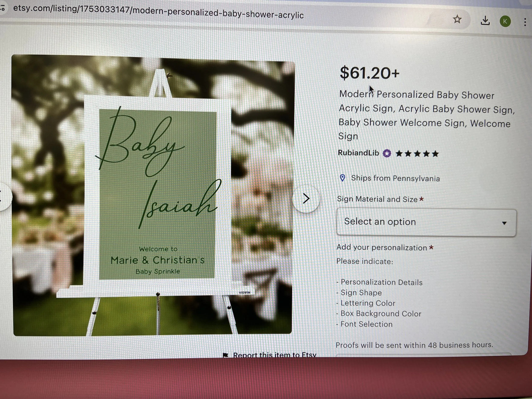Click the flag icon beside Report

(225, 355)
